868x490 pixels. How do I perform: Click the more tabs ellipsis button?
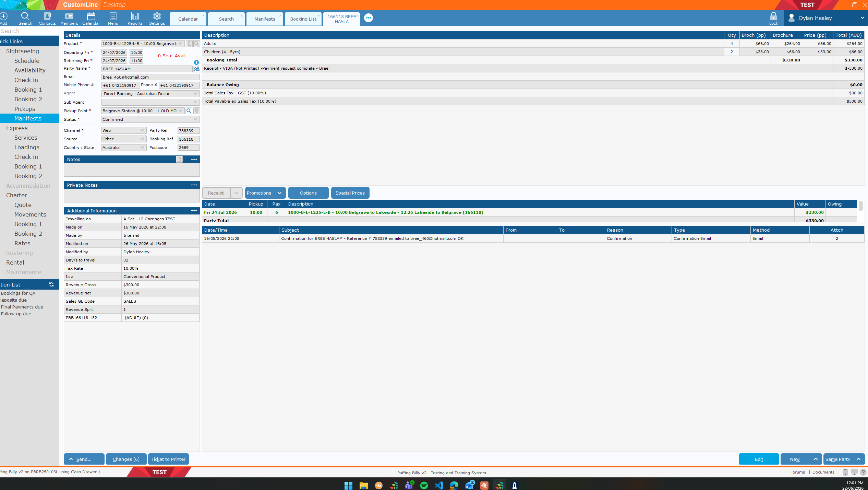coord(369,18)
